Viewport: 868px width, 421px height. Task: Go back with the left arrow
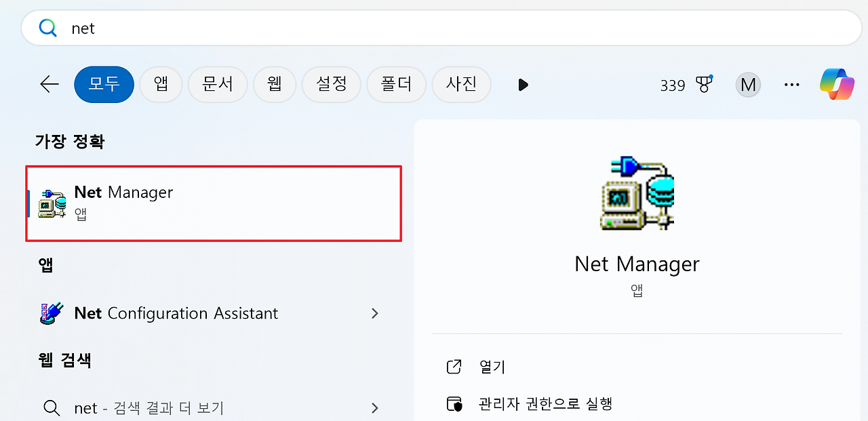pos(50,84)
